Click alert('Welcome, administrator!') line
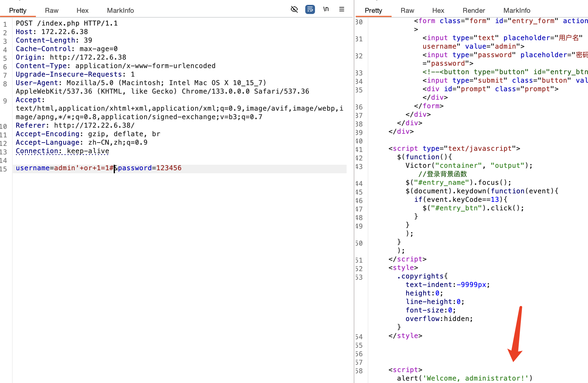The image size is (588, 383). point(465,378)
